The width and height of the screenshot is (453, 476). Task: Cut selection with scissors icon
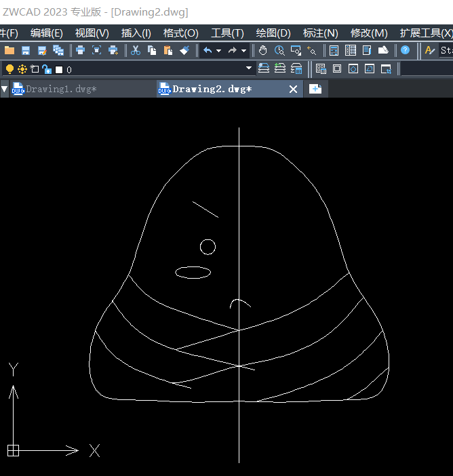coord(136,50)
